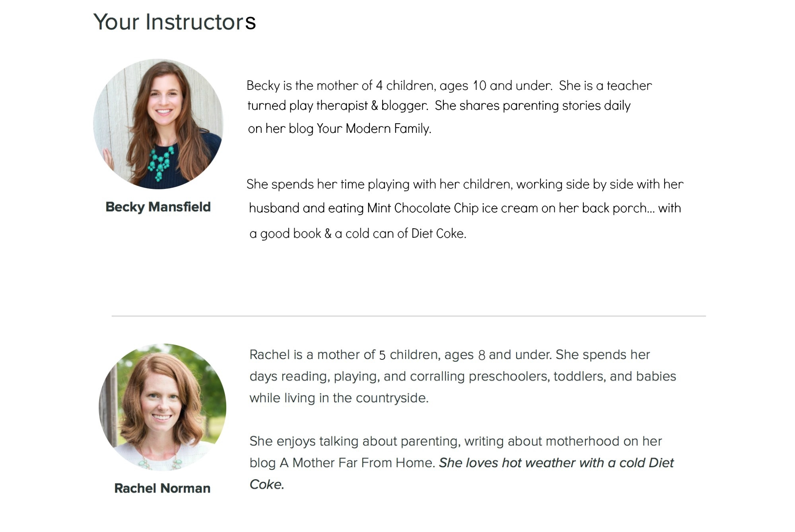Click the line about corralling preschoolers, toddlers, and babies
795x532 pixels.
(463, 377)
